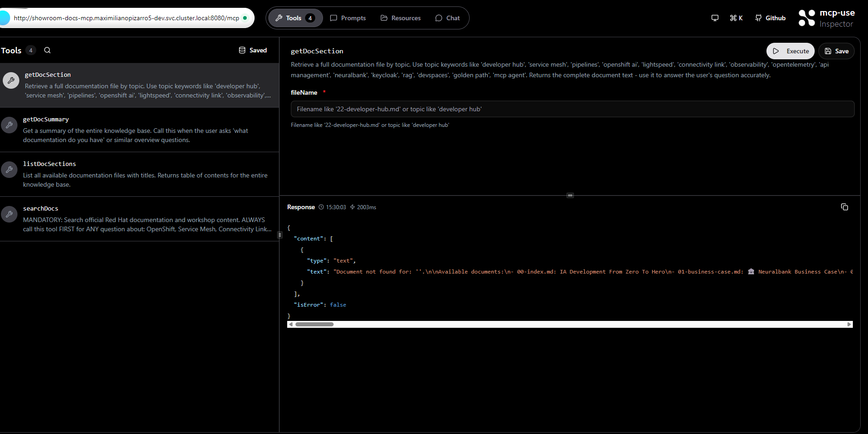Click the searchDocs tool icon
Viewport: 868px width, 434px height.
pyautogui.click(x=10, y=214)
